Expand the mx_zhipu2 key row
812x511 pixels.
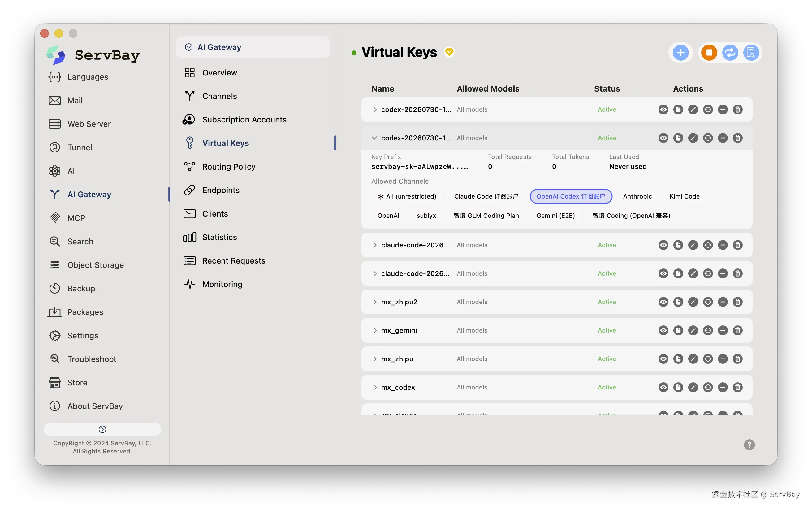374,302
